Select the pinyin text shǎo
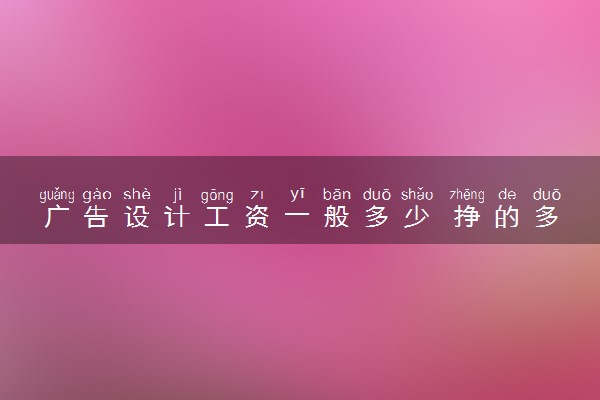Screen dimensions: 600x400 coord(417,194)
